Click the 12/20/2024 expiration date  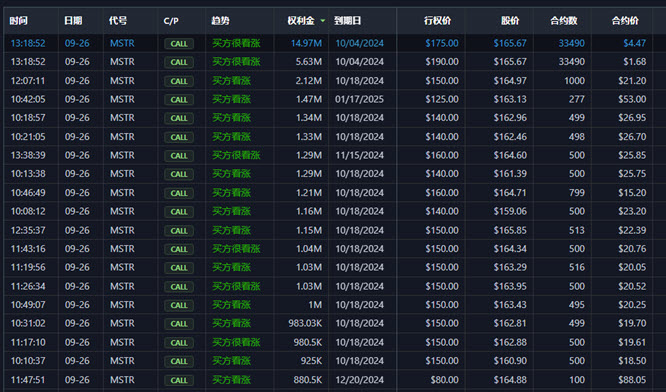pos(359,380)
